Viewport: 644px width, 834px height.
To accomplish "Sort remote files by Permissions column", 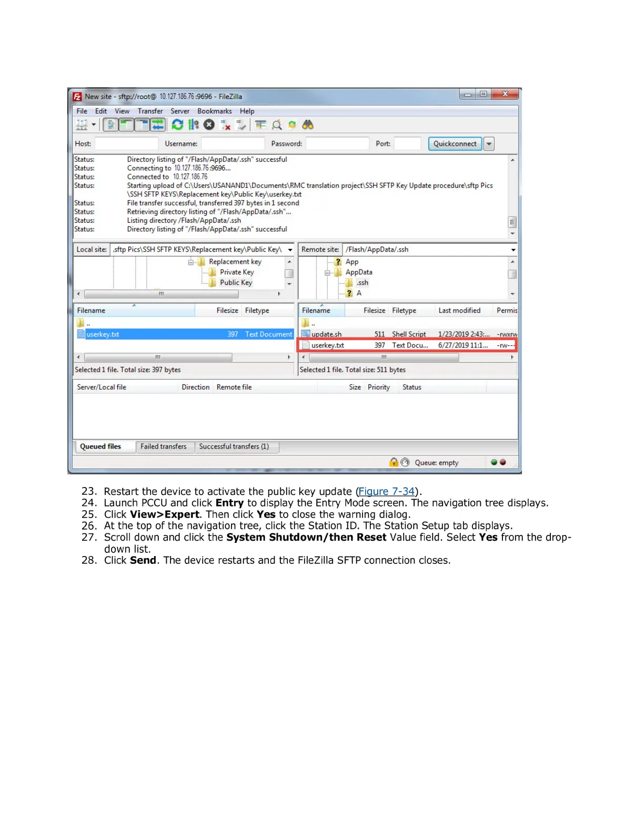I will pyautogui.click(x=506, y=311).
